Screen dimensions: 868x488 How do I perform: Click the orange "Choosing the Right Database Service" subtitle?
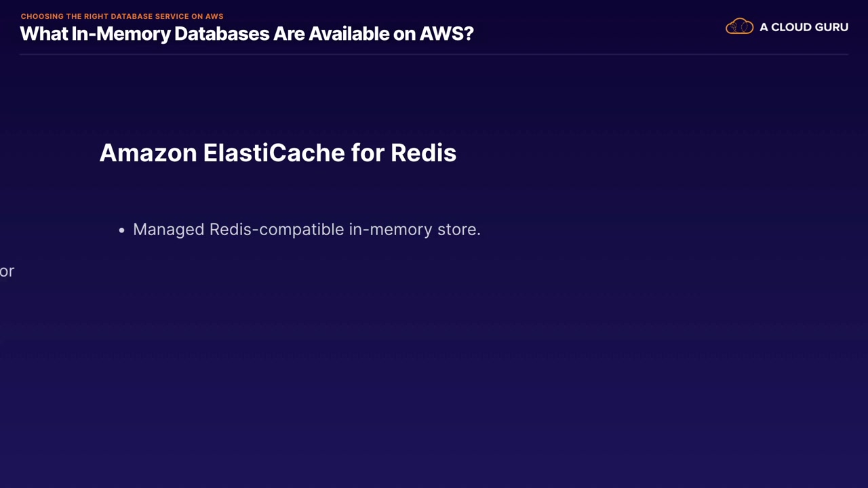pyautogui.click(x=122, y=16)
